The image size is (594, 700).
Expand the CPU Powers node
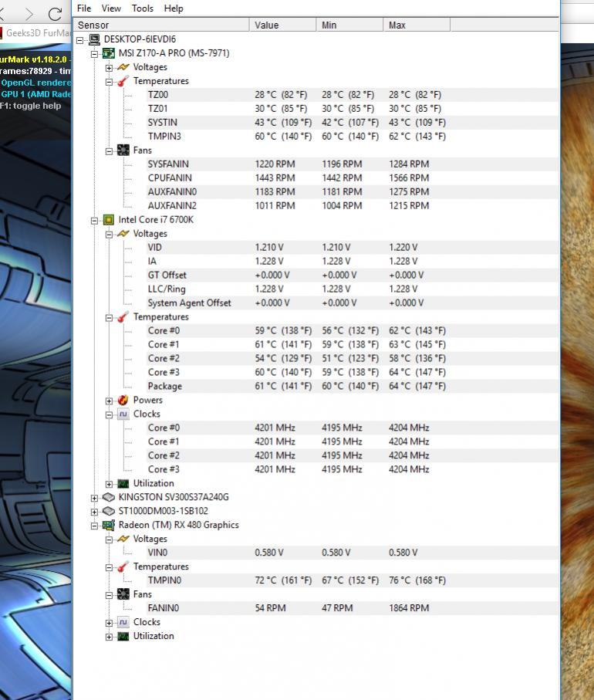[x=109, y=401]
